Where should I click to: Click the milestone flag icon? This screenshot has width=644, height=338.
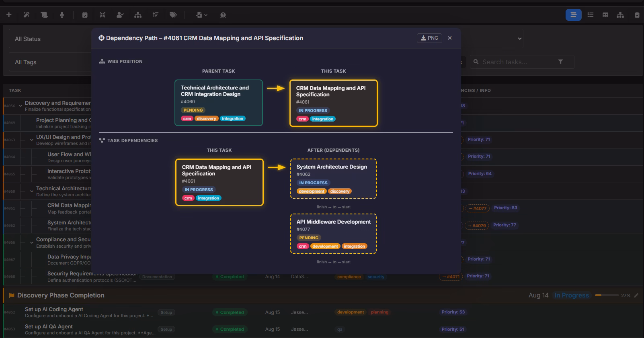pos(12,295)
